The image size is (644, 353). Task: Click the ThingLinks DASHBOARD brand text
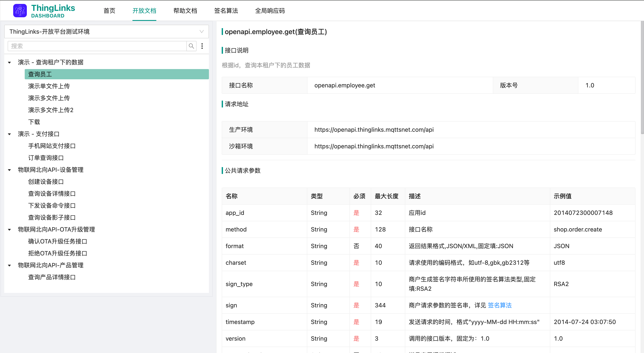53,11
